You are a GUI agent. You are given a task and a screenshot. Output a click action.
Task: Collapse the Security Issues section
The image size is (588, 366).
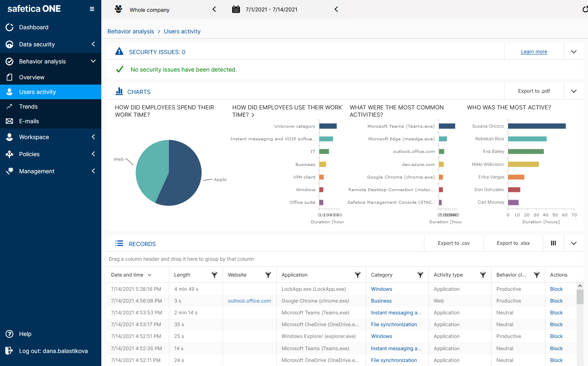tap(574, 52)
